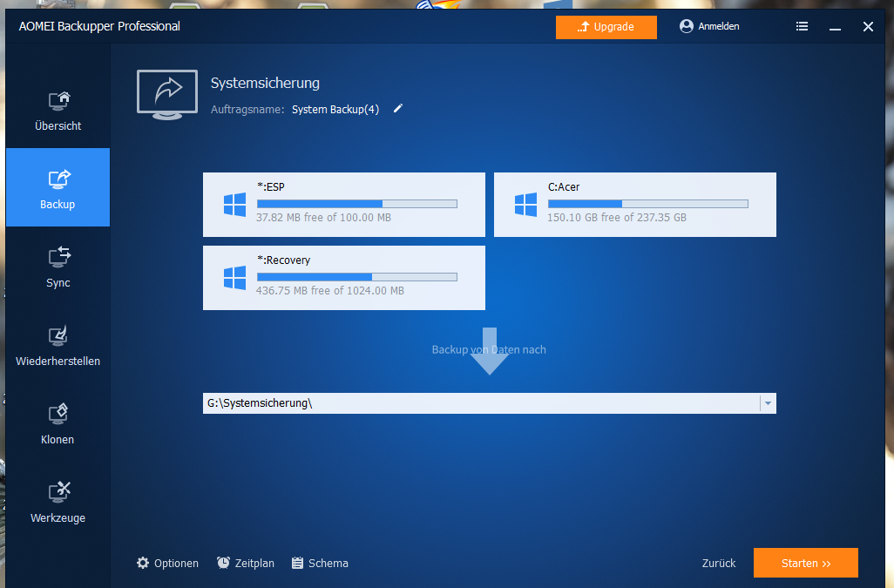Click the Backup monitor arrow icon
Screen dimensions: 894x588
(58, 179)
